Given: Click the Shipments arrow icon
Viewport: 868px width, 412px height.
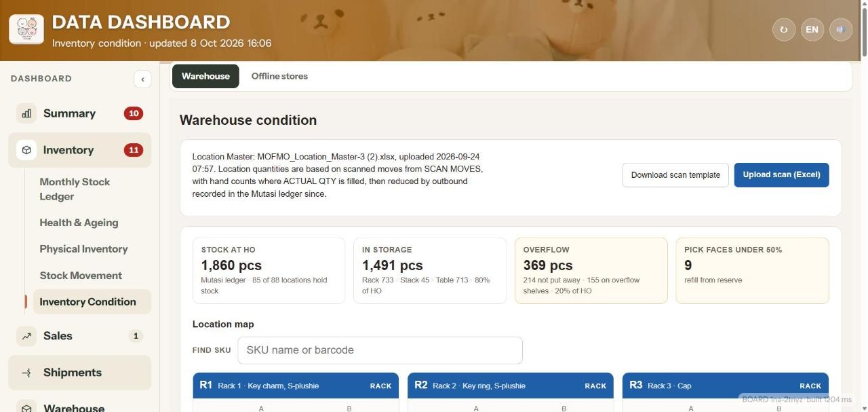Looking at the screenshot, I should coord(26,373).
